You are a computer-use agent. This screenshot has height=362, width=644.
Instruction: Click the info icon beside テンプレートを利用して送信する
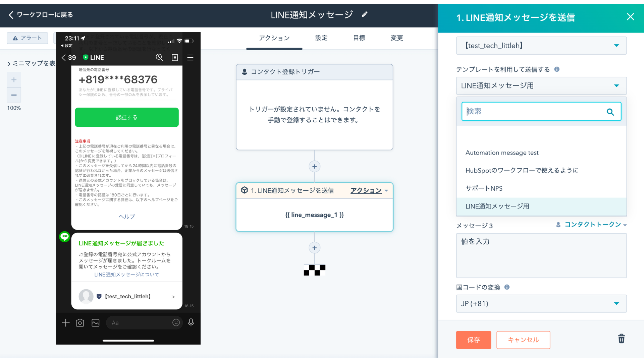(557, 69)
